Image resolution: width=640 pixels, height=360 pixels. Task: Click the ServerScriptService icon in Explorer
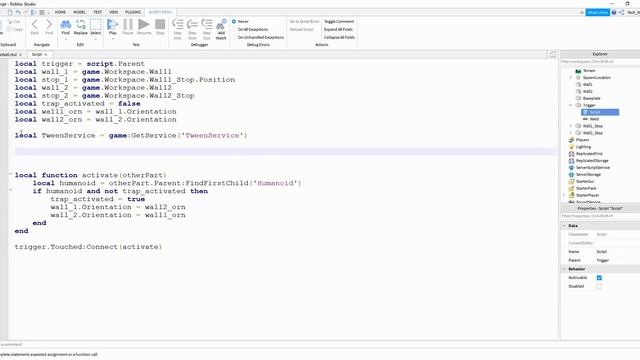(571, 168)
